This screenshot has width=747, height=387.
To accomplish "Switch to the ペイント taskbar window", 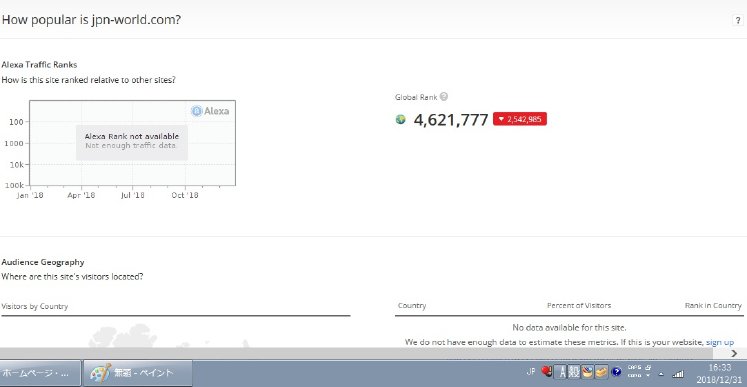I will (x=138, y=373).
